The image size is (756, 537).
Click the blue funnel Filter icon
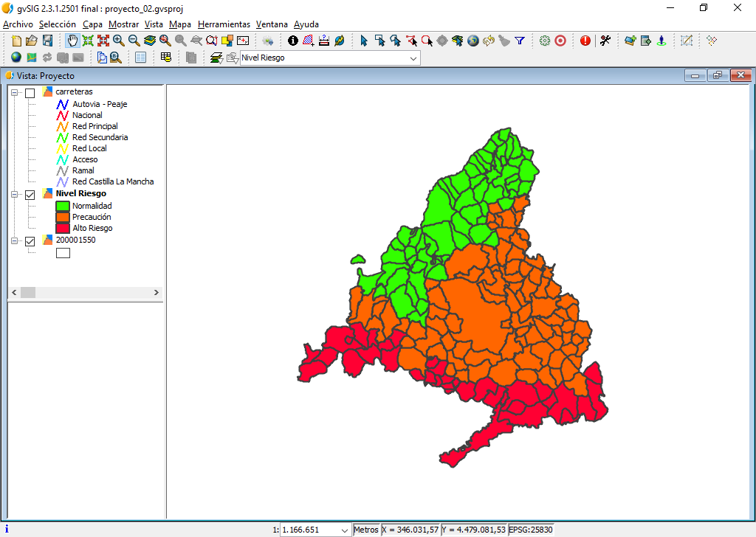coord(520,41)
